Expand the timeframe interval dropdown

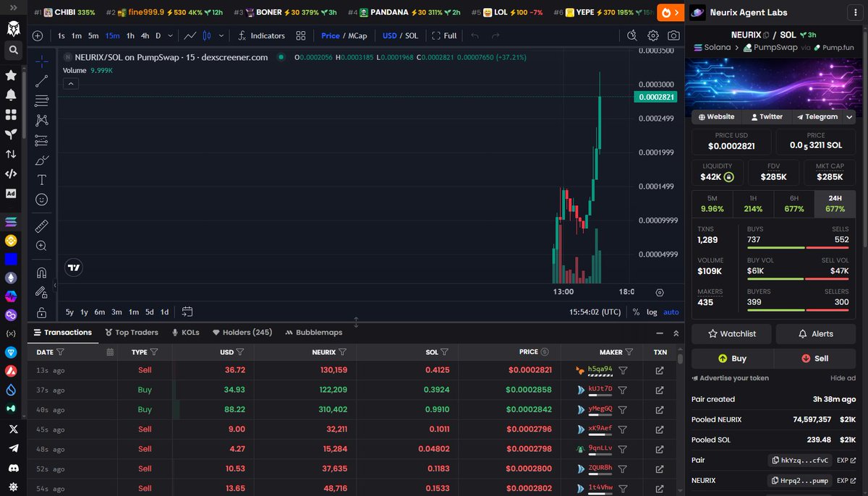pos(170,35)
